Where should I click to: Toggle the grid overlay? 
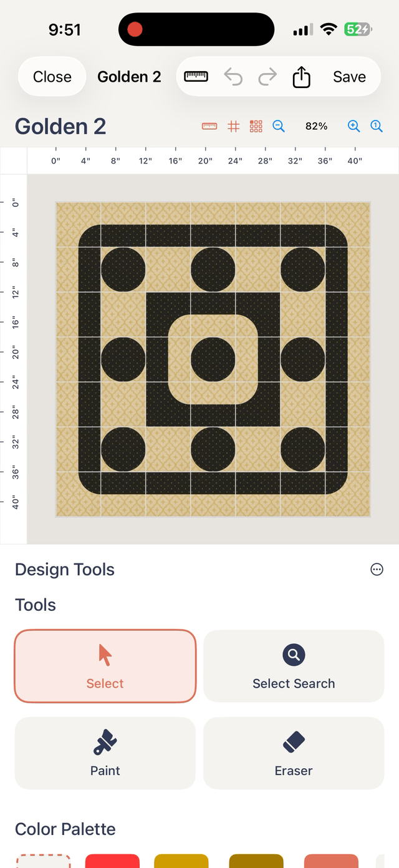(x=234, y=126)
